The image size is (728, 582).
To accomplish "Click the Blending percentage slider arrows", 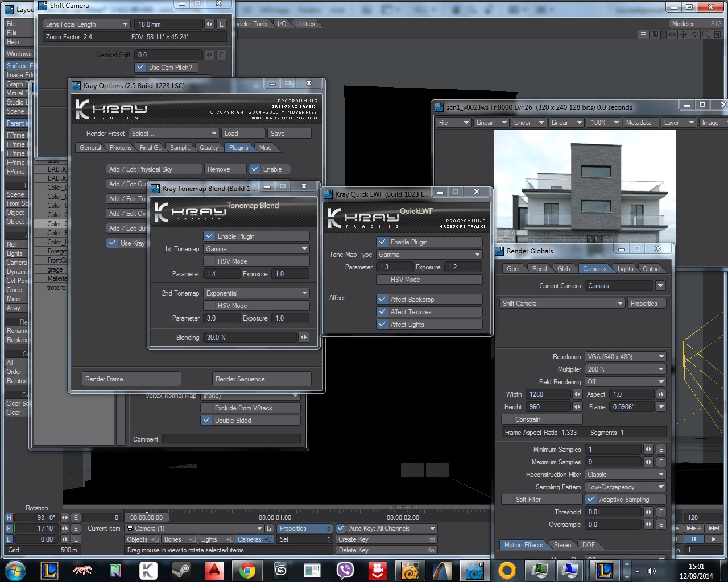I will coord(304,338).
